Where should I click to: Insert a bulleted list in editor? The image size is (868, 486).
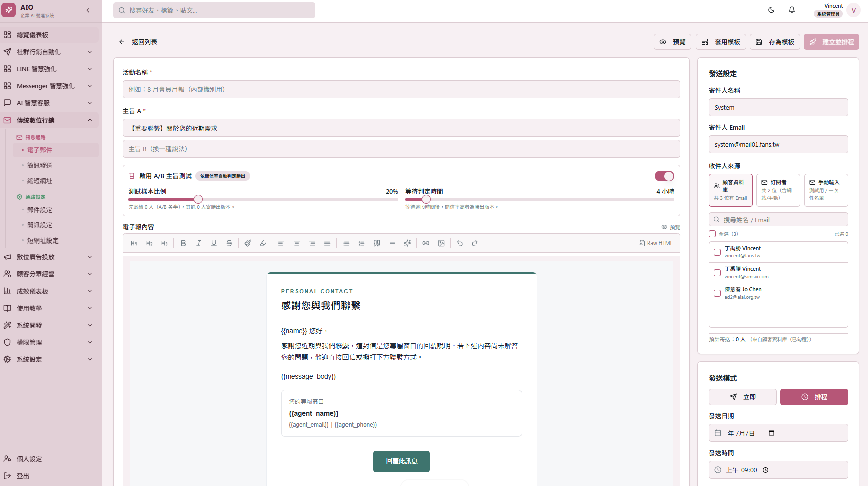tap(346, 243)
